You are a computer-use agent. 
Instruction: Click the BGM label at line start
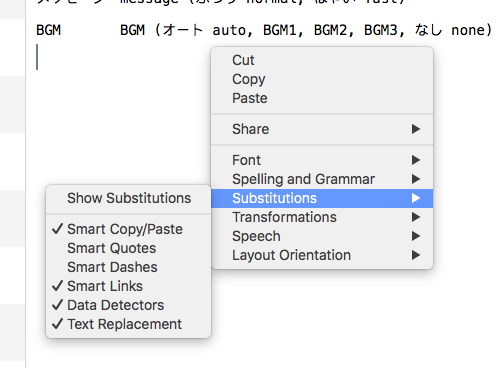coord(48,30)
